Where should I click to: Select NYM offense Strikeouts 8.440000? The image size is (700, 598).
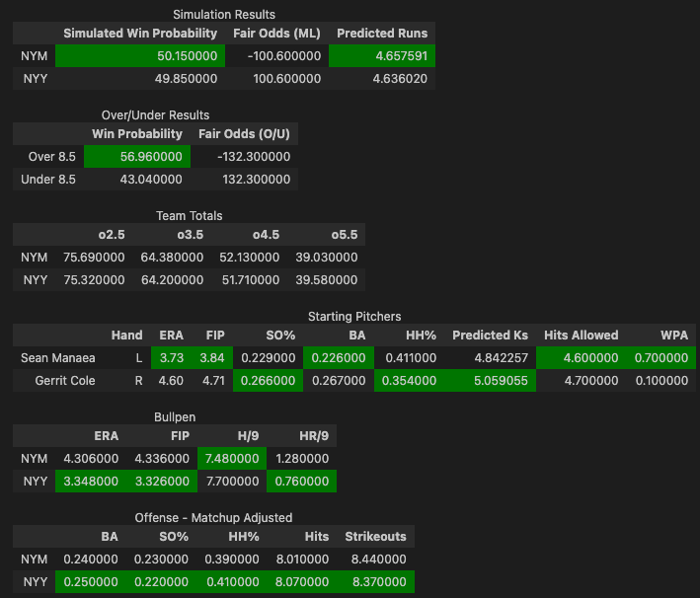pos(375,560)
